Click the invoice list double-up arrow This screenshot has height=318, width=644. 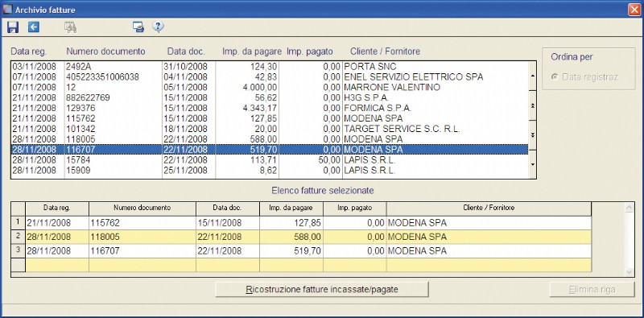533,105
